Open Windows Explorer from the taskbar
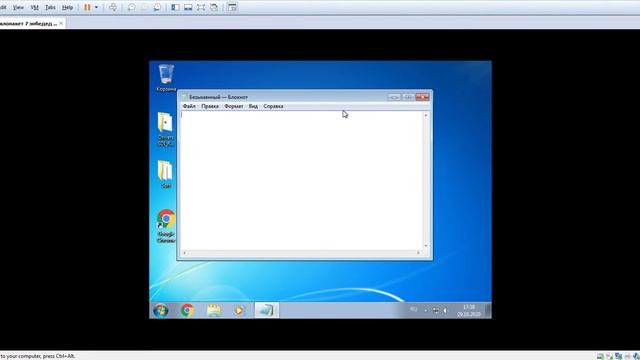This screenshot has height=360, width=640. click(214, 311)
